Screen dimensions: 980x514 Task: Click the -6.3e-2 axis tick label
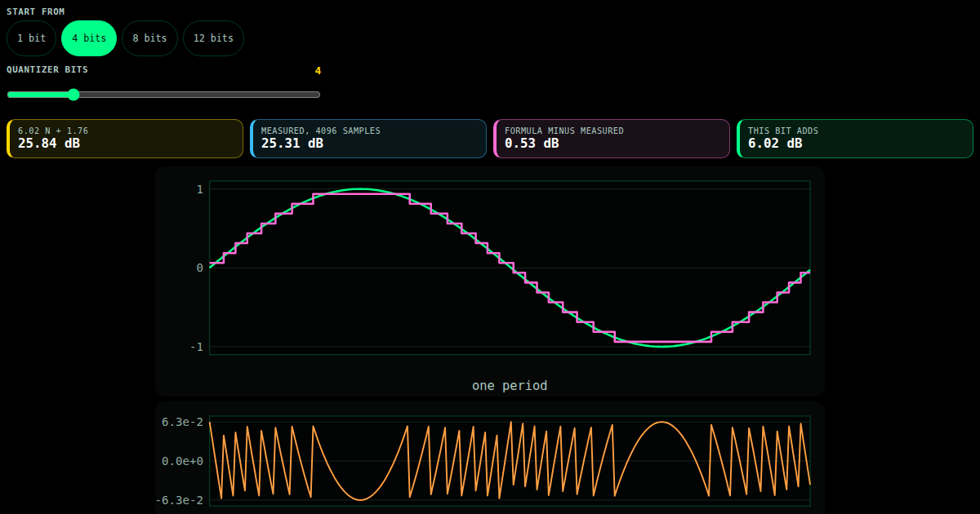point(180,500)
